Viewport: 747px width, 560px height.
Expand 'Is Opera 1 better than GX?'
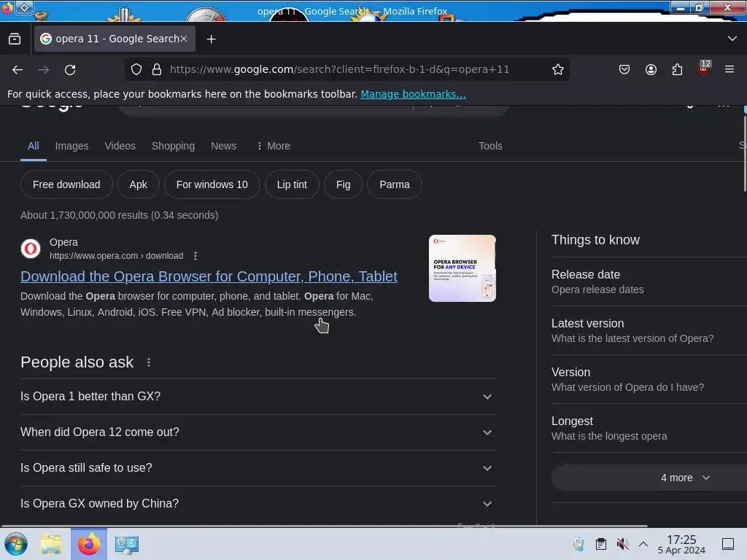[258, 397]
